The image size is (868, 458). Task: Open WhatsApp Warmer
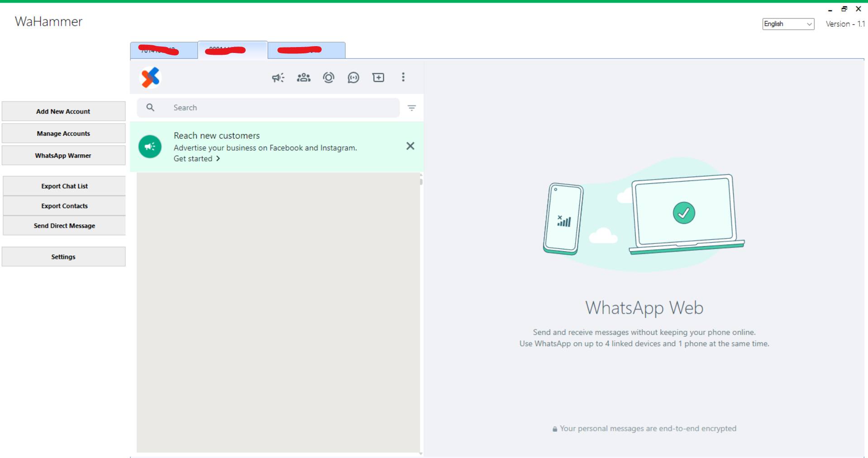63,156
